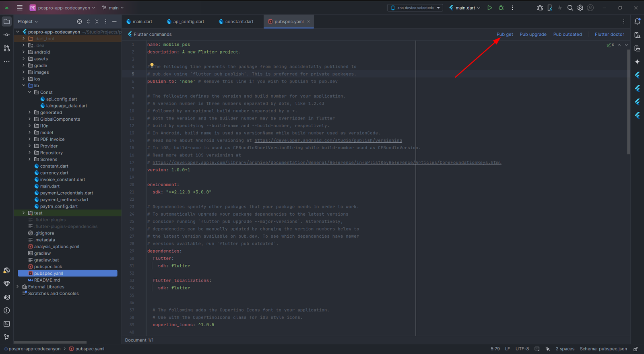Switch to the constant.dart tab
The height and width of the screenshot is (354, 644).
click(x=239, y=22)
